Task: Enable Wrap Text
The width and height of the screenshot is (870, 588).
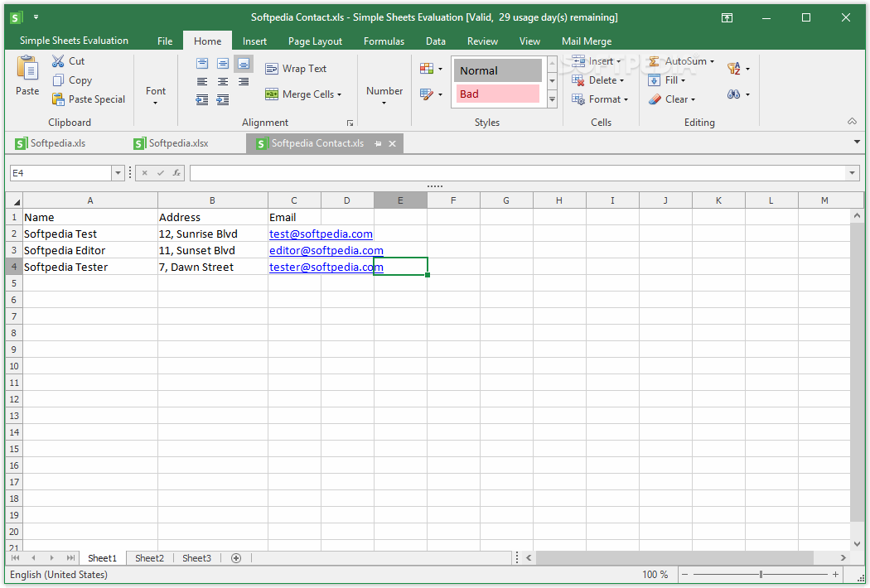Action: [296, 69]
